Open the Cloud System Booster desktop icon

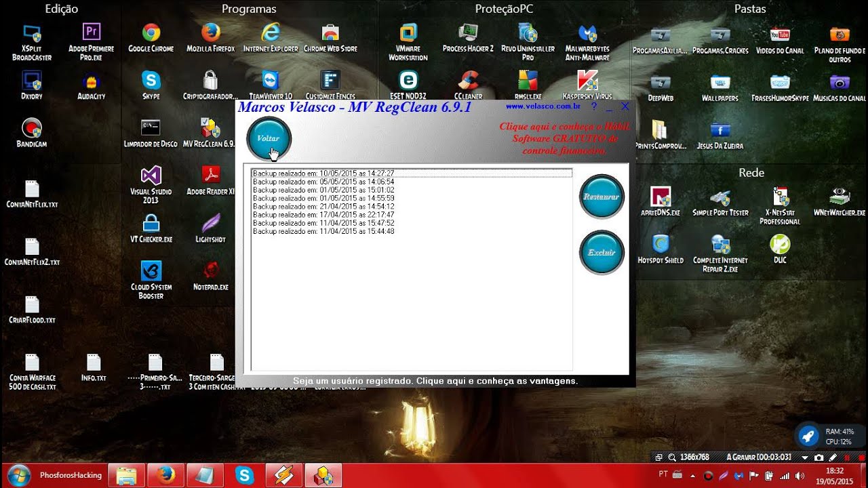point(151,280)
